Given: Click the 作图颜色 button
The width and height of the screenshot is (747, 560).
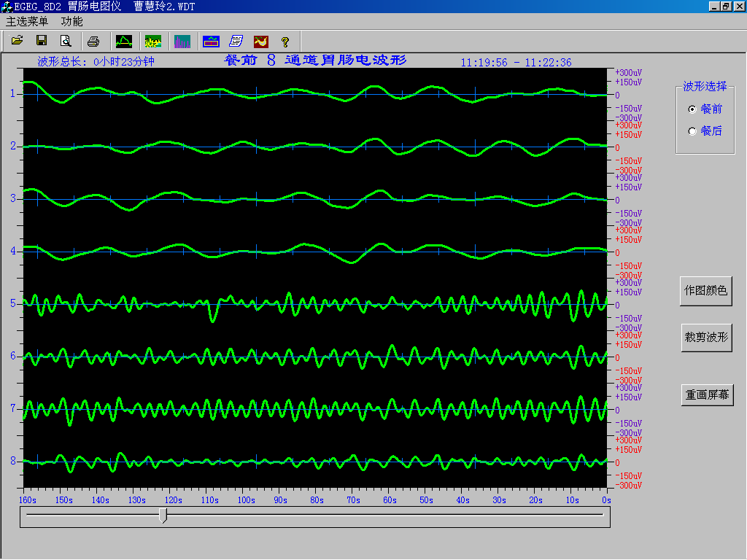Looking at the screenshot, I should click(705, 290).
